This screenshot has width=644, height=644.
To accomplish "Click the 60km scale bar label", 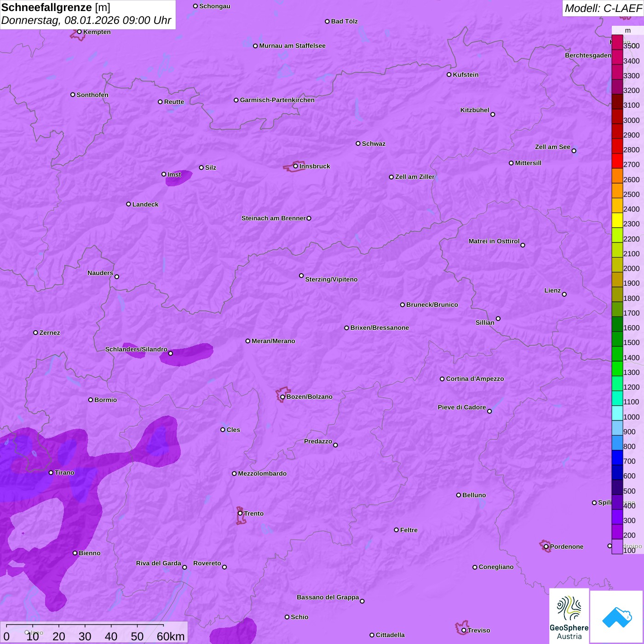I will 171,636.
